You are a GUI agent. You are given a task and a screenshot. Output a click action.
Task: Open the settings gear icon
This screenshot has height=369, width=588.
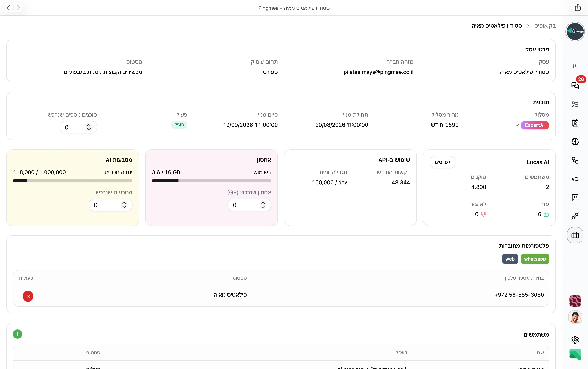pos(575,340)
